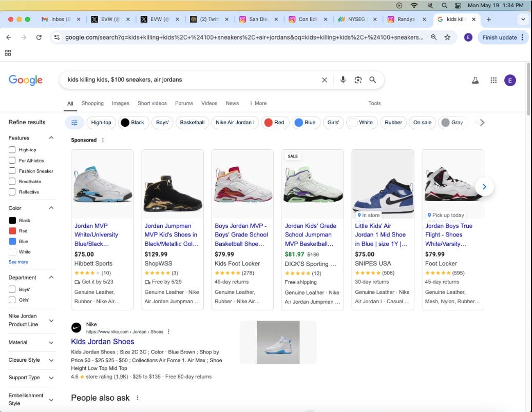Image resolution: width=532 pixels, height=412 pixels.
Task: Open the tab list dropdown arrow
Action: pos(523,19)
